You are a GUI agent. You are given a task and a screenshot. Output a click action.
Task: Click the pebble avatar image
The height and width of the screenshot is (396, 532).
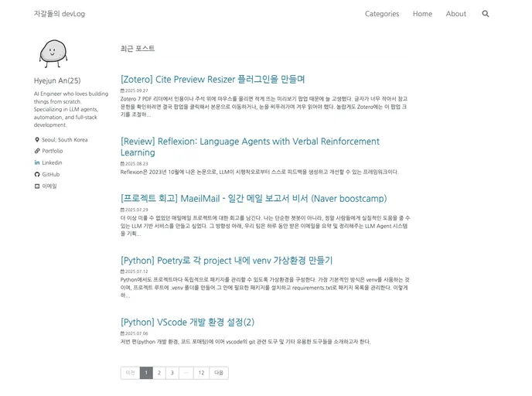coord(53,53)
